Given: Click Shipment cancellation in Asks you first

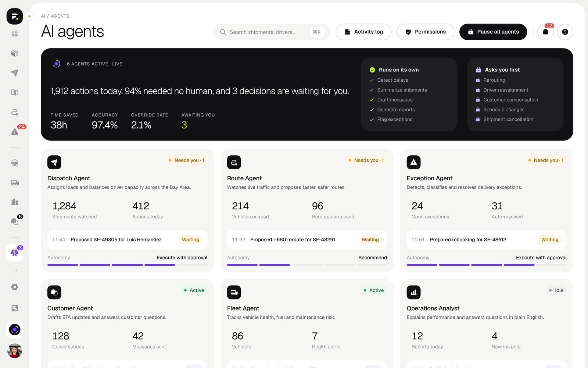Looking at the screenshot, I should pyautogui.click(x=508, y=119).
